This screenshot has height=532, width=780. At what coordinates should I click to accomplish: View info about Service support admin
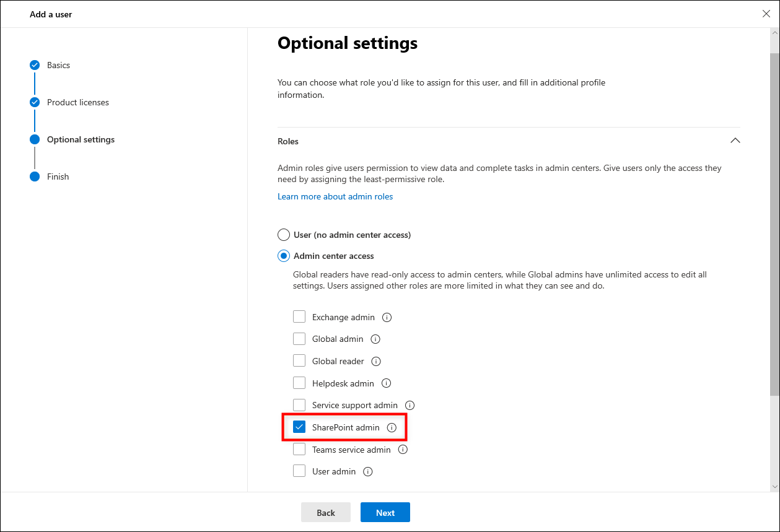point(410,406)
